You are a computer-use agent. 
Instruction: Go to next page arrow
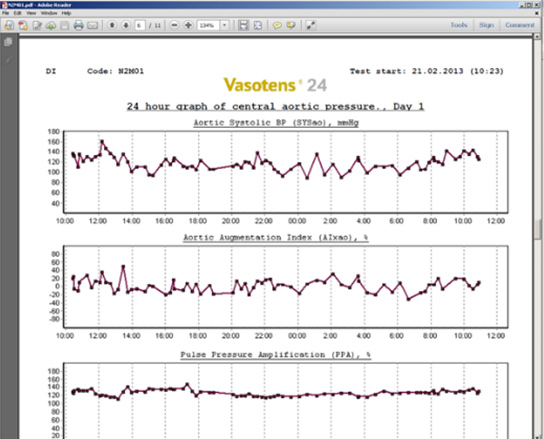[x=126, y=25]
